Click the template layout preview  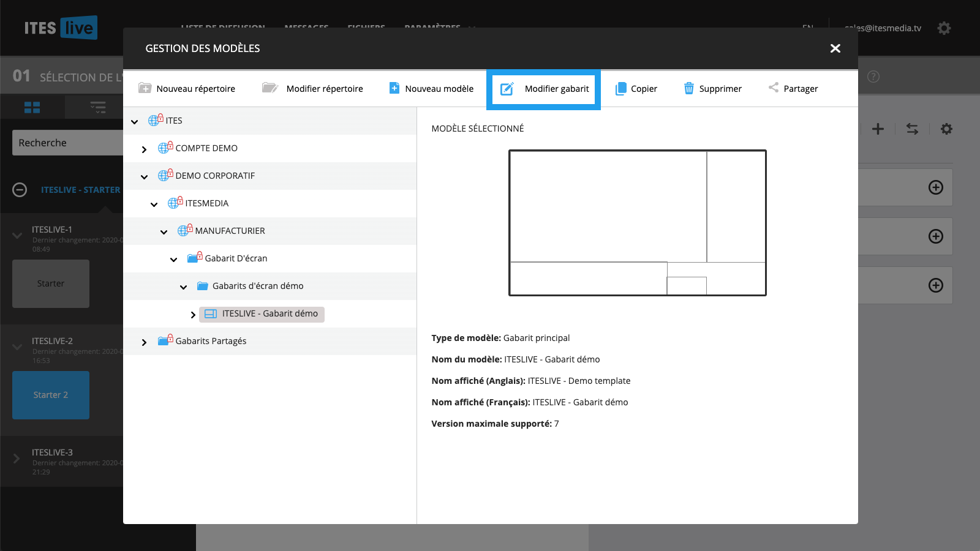point(638,223)
